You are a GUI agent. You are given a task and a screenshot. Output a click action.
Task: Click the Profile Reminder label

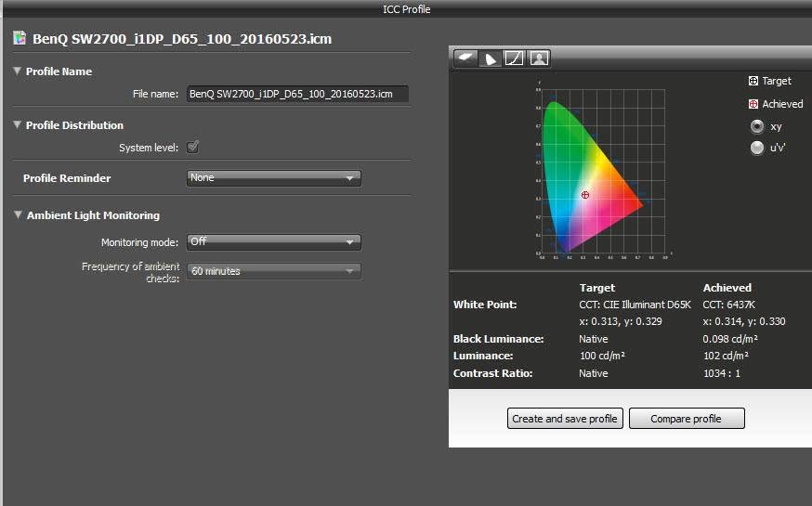[67, 178]
